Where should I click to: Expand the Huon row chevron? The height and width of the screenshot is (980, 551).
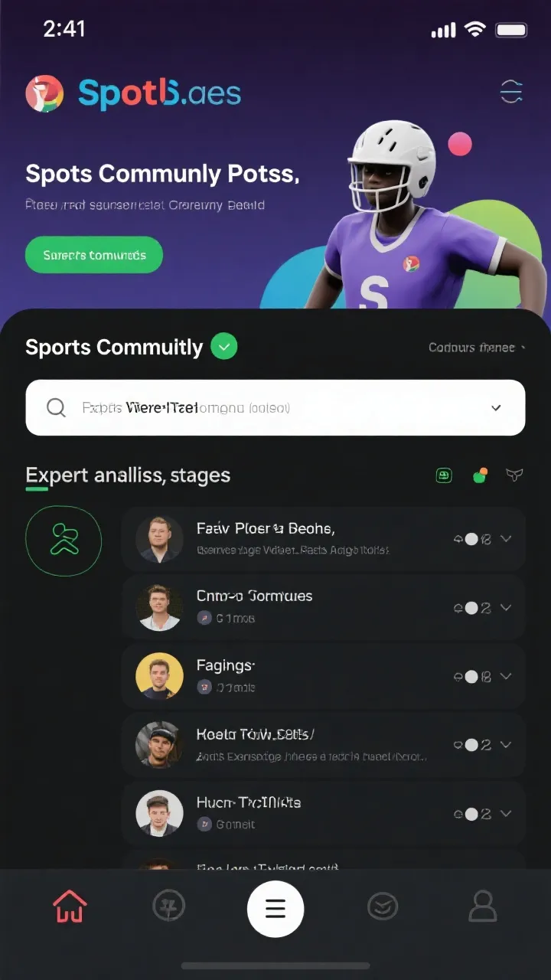(506, 814)
